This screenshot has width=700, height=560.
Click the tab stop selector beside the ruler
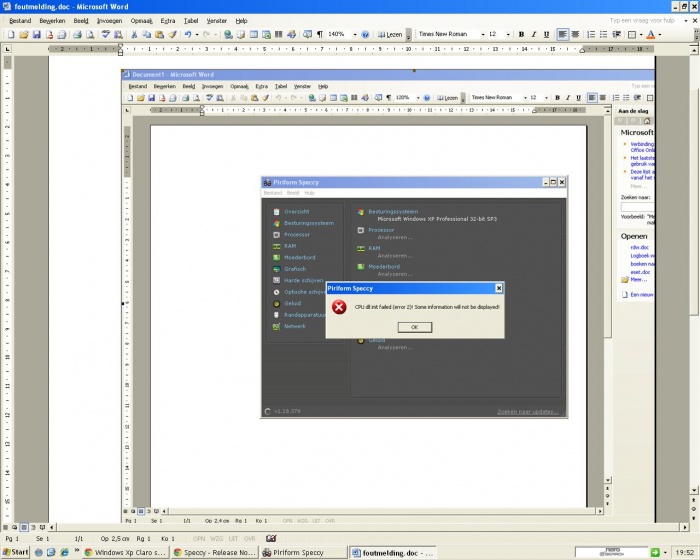(x=8, y=49)
